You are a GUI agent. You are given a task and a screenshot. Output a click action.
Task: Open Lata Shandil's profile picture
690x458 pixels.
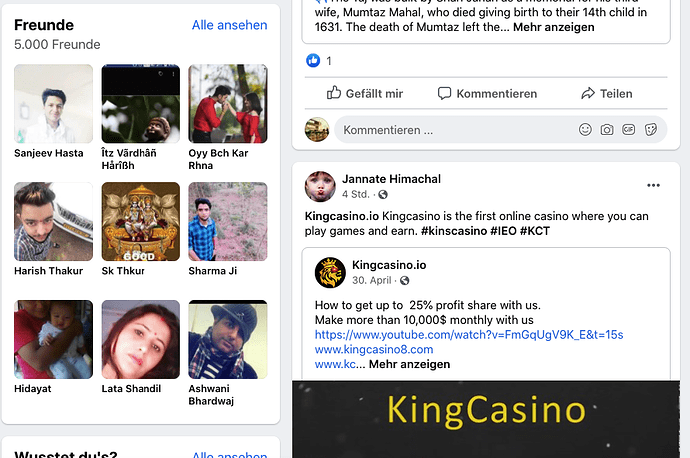[141, 339]
